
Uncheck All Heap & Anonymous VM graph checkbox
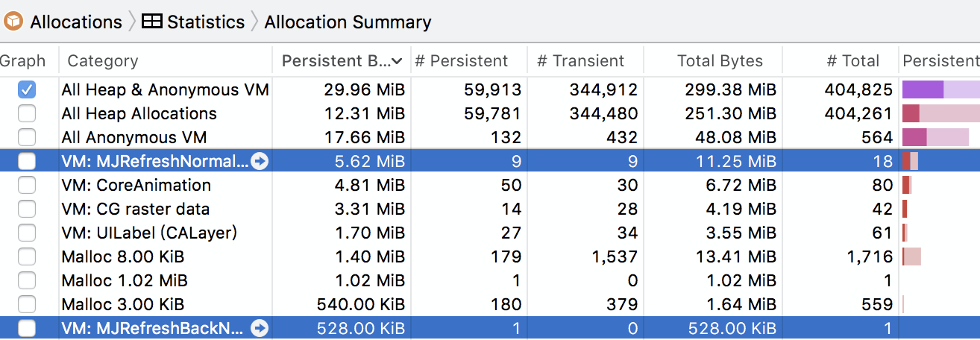click(x=27, y=90)
